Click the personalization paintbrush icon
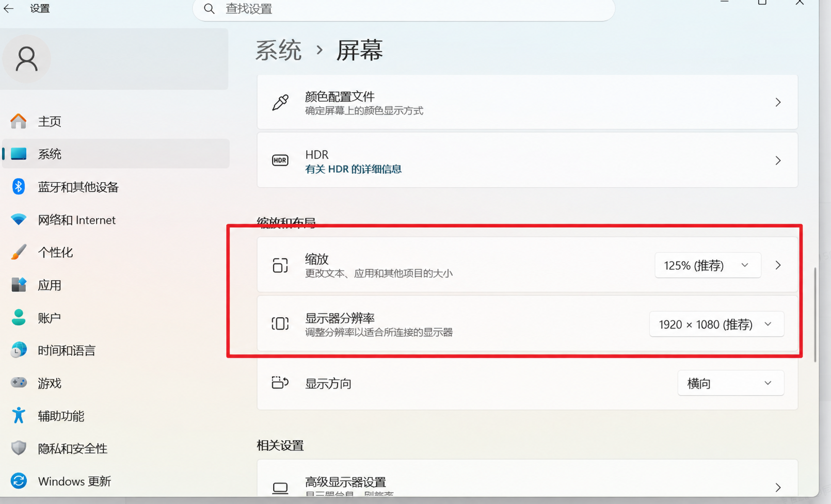The height and width of the screenshot is (504, 831). coord(19,252)
